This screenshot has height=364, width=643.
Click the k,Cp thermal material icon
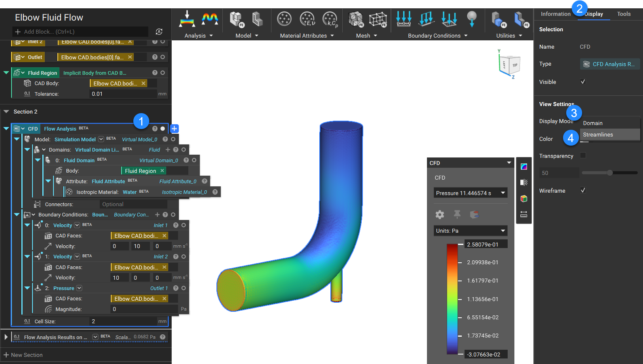click(x=330, y=19)
